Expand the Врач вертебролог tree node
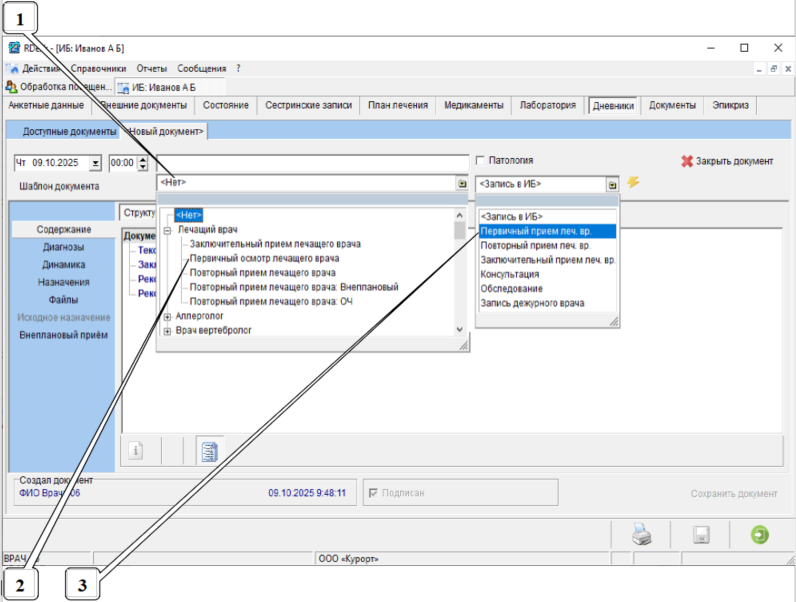The width and height of the screenshot is (796, 602). coord(167,330)
